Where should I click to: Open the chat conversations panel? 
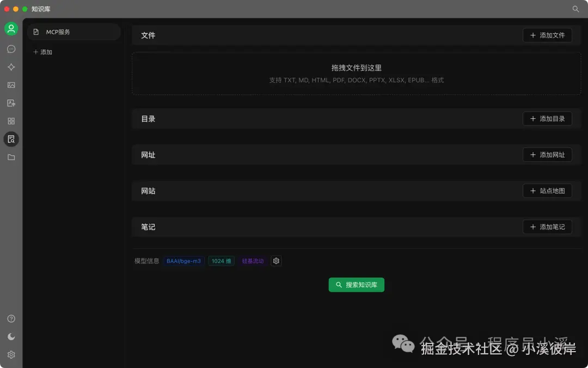coord(11,49)
